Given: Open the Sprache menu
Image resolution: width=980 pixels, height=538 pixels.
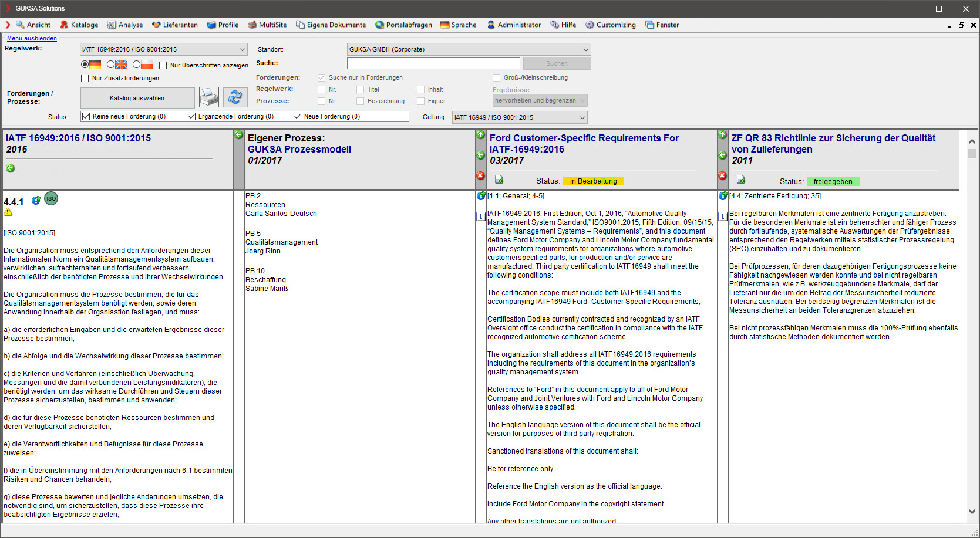Looking at the screenshot, I should [459, 25].
